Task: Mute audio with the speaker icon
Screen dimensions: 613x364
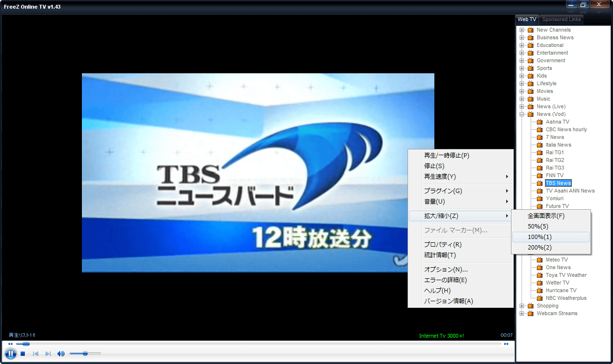Action: [x=61, y=354]
